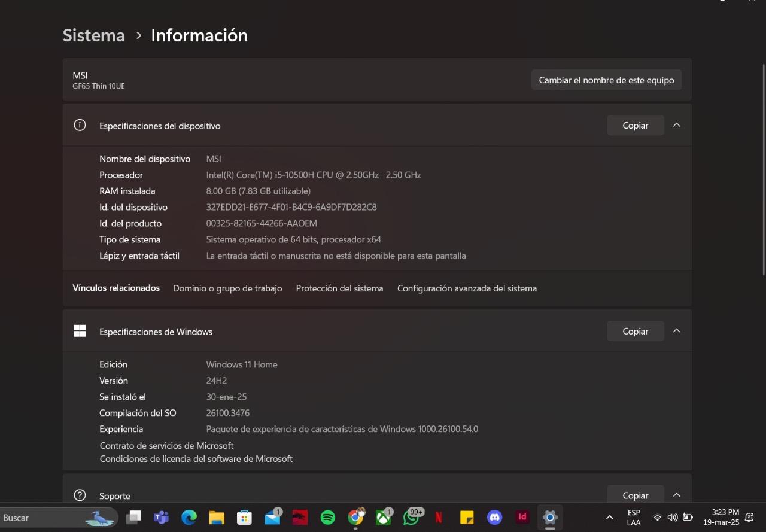766x532 pixels.
Task: Click the Windows logo beside Especificaciones de Windows
Action: click(x=80, y=331)
